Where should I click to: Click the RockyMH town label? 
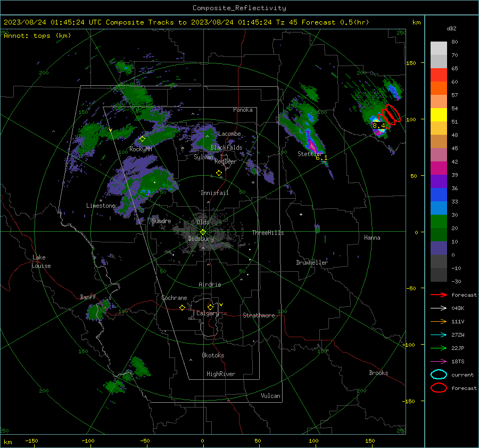pos(141,149)
